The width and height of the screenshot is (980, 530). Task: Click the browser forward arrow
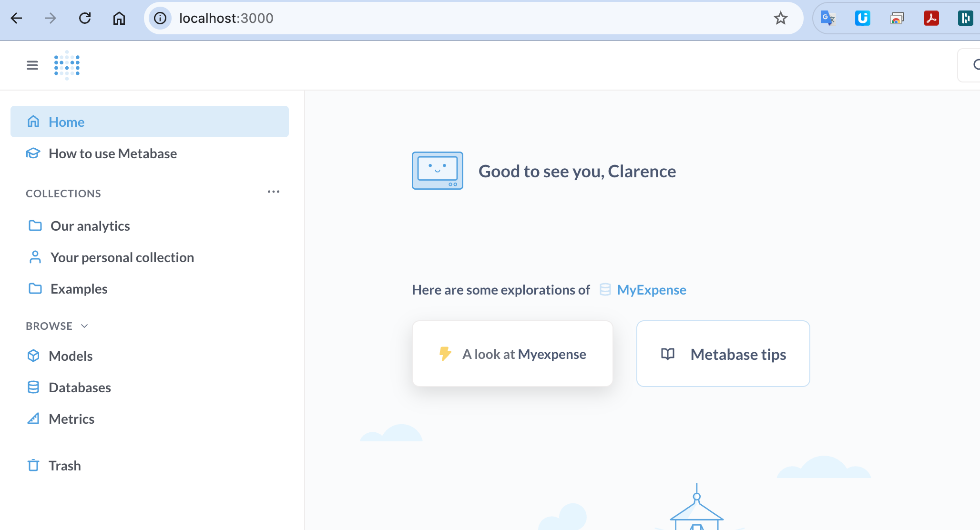point(50,19)
